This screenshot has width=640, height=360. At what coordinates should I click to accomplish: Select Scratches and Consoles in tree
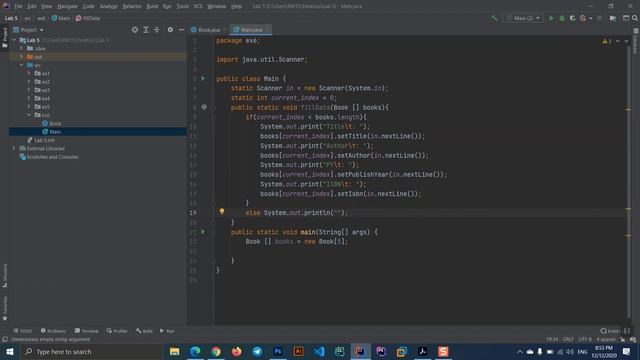tap(52, 157)
